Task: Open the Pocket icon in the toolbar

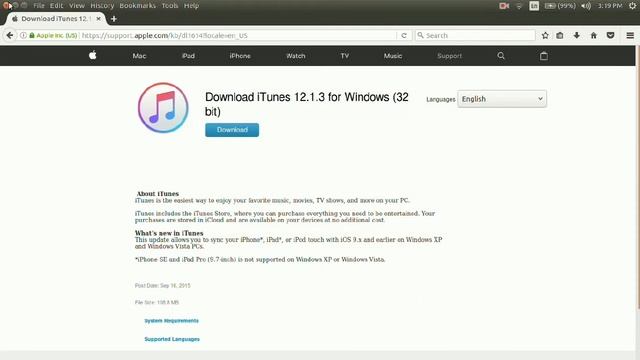Action: [x=610, y=36]
